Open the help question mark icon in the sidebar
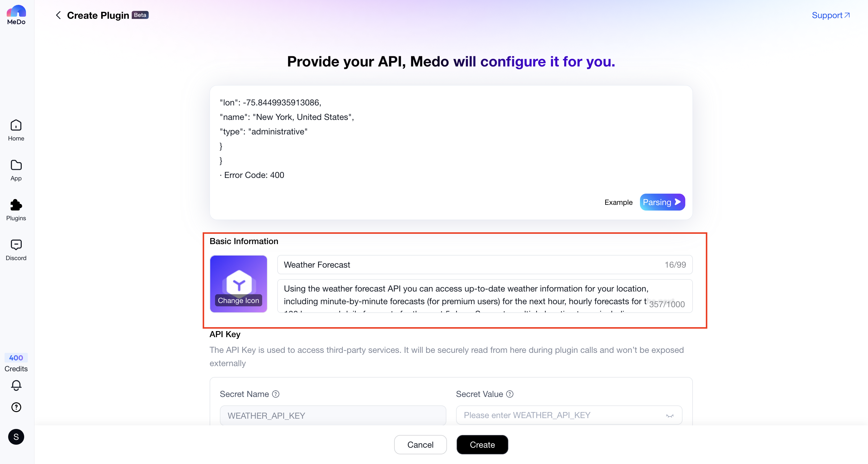This screenshot has height=464, width=868. point(16,407)
